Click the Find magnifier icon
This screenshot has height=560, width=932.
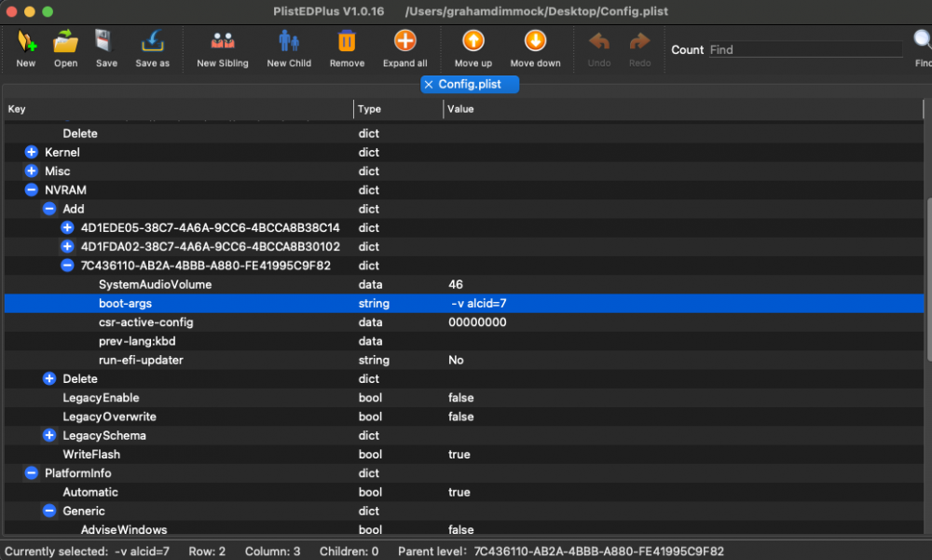tap(923, 40)
